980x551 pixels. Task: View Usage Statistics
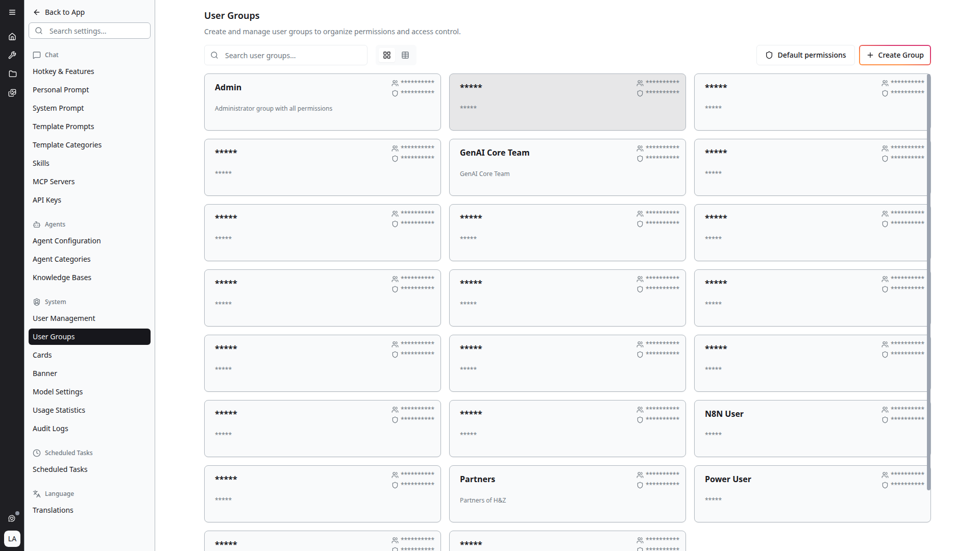click(x=89, y=410)
